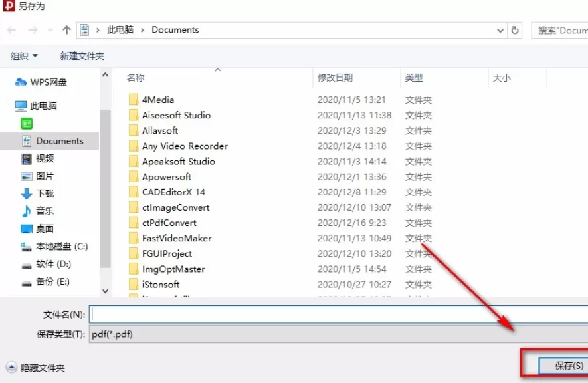The width and height of the screenshot is (588, 383).
Task: Sort by 大小 column header
Action: coord(502,78)
